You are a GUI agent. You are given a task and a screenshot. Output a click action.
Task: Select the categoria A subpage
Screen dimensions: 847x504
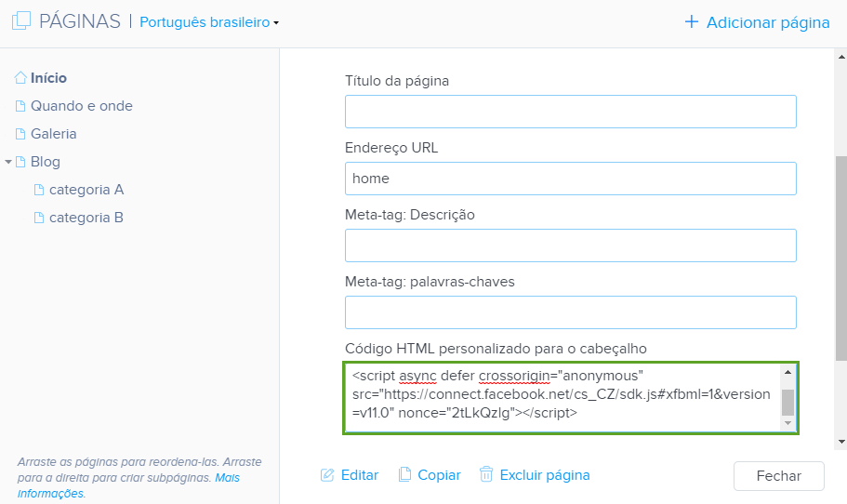pyautogui.click(x=86, y=190)
